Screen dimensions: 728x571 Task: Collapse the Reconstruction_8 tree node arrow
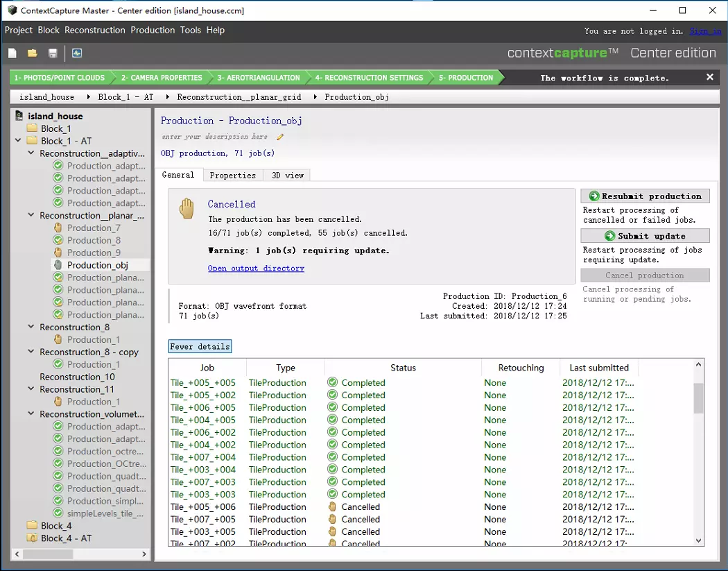click(x=31, y=327)
